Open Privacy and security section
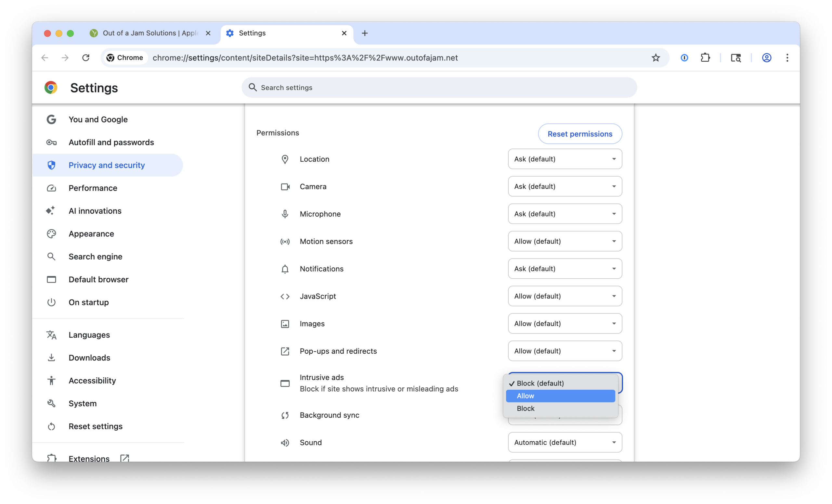The height and width of the screenshot is (504, 832). pos(107,165)
